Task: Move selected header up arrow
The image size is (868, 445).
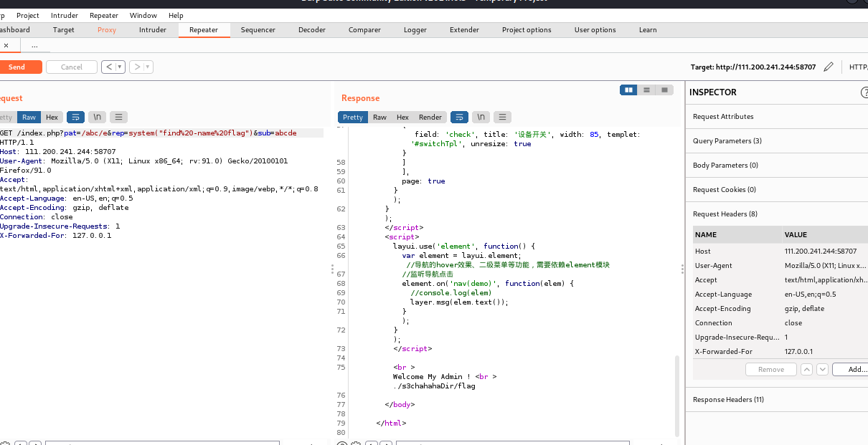Action: pyautogui.click(x=806, y=370)
